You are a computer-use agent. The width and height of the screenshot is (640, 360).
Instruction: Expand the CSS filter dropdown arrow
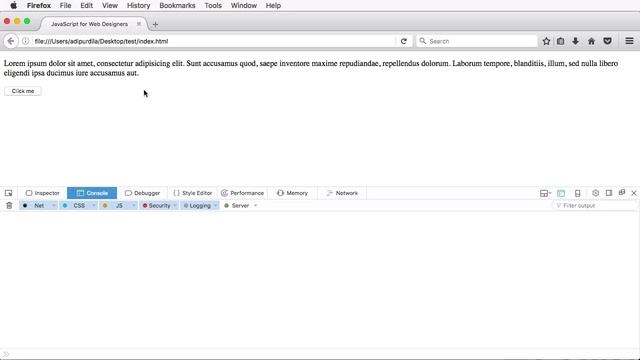[93, 206]
